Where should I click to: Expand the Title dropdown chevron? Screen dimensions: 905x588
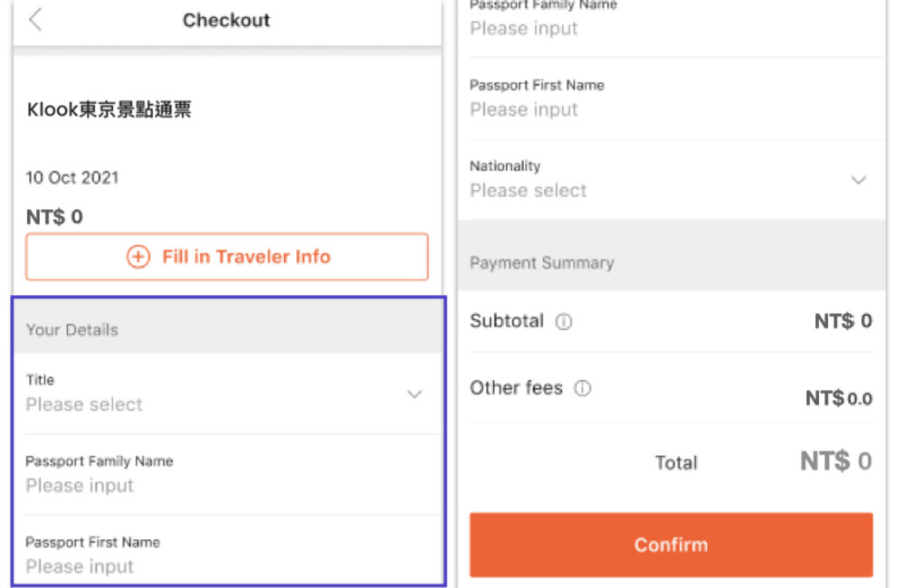coord(414,394)
